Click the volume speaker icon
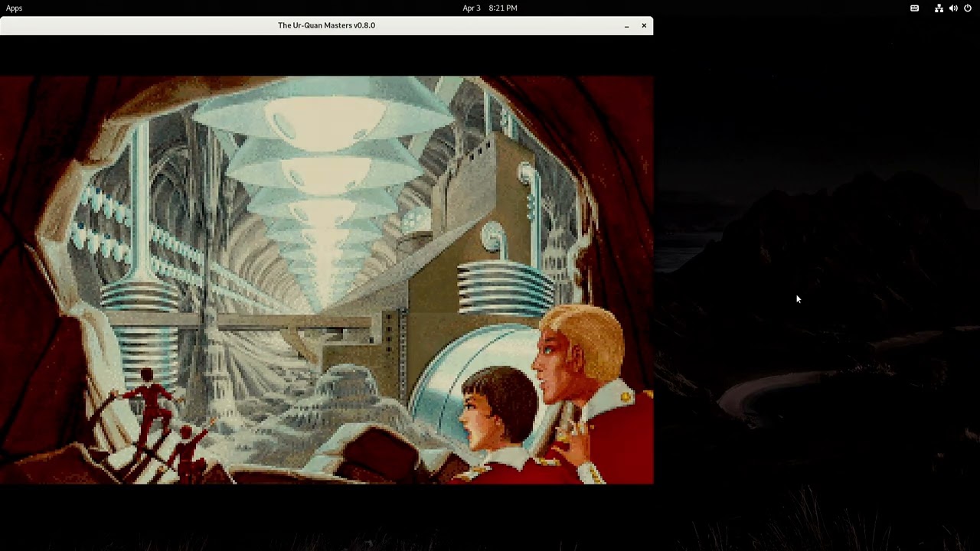The height and width of the screenshot is (551, 980). pos(953,8)
